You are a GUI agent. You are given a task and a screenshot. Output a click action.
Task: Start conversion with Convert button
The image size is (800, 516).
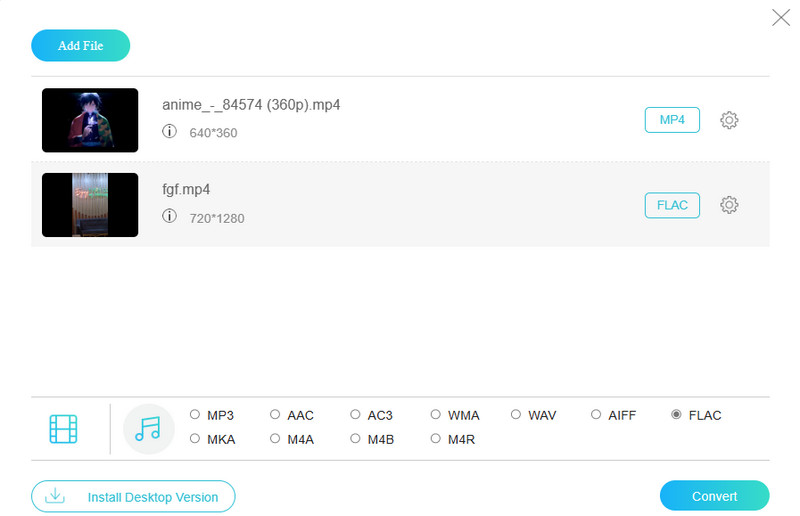714,496
